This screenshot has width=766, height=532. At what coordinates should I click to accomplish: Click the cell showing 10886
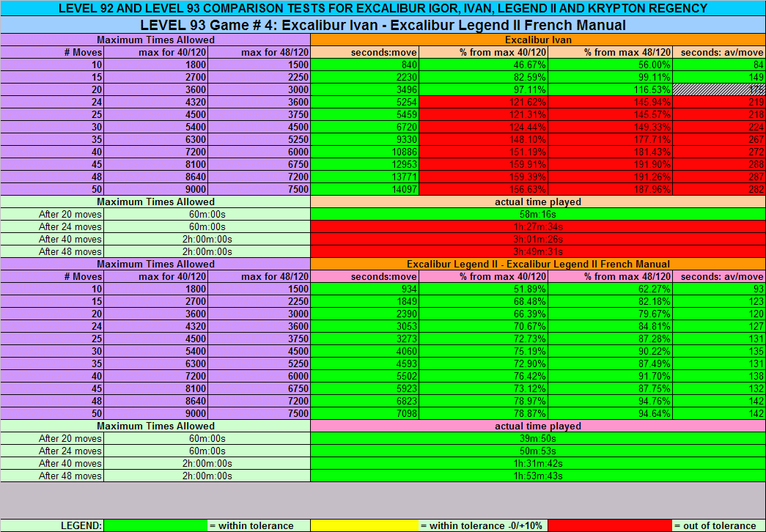tap(364, 152)
